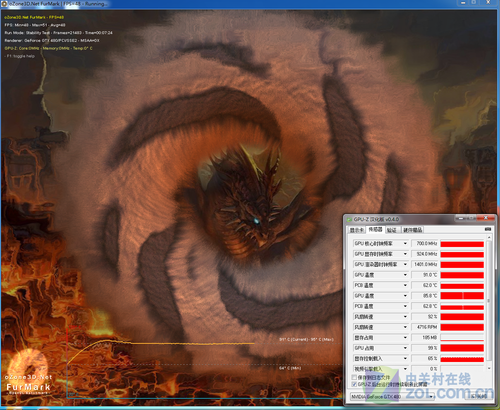Click the 700.0 MHz core clock value

pos(425,244)
